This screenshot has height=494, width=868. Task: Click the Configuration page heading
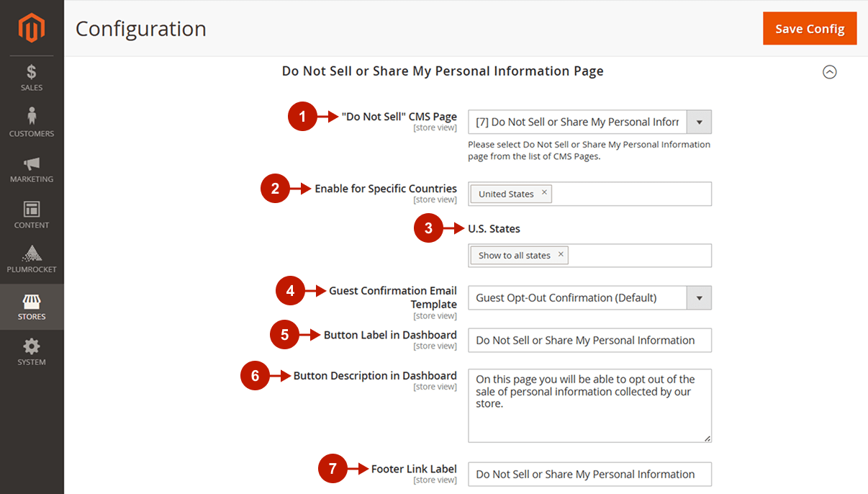tap(141, 29)
